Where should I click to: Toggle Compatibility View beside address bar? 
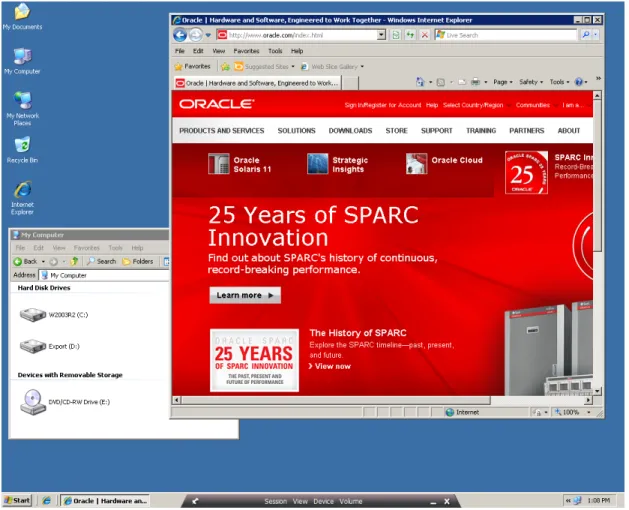coord(396,35)
